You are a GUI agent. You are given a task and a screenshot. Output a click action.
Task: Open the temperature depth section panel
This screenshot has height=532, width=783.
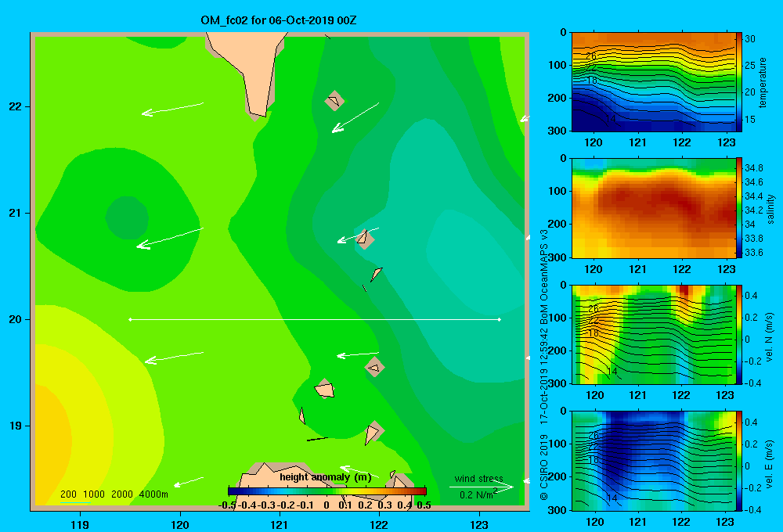click(654, 82)
